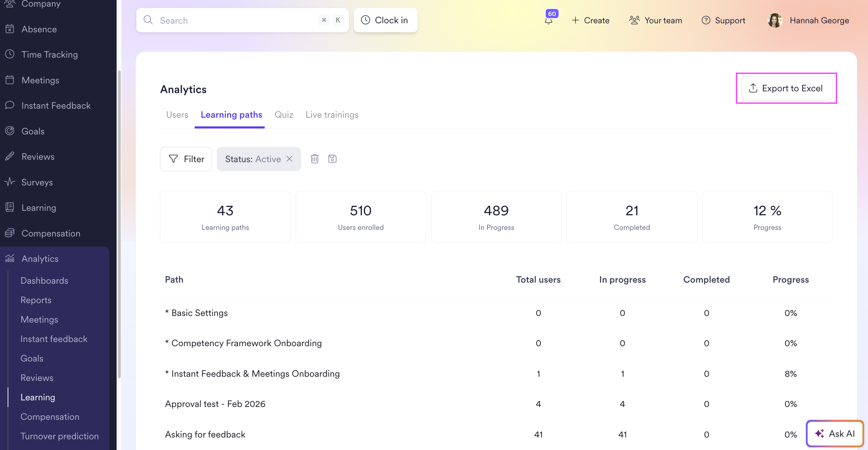868x450 pixels.
Task: Open the Filter options
Action: [x=186, y=159]
